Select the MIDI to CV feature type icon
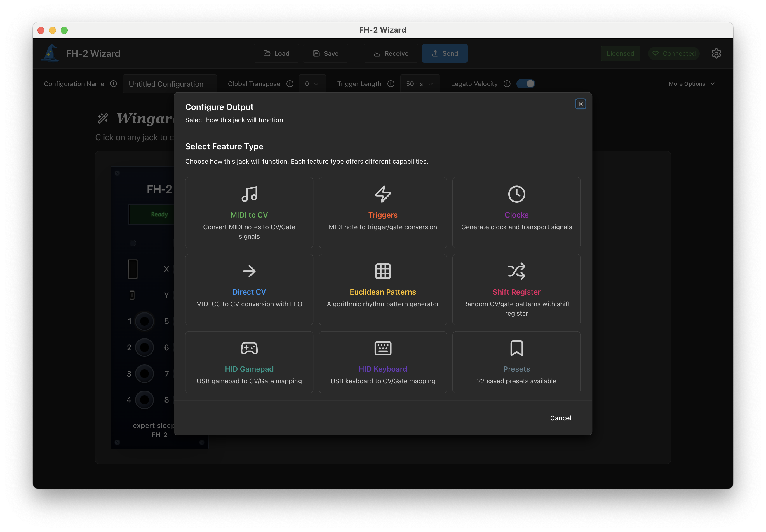Image resolution: width=766 pixels, height=532 pixels. [x=249, y=194]
